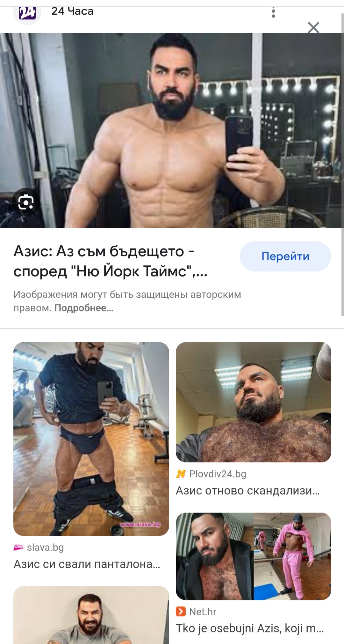Open the Подробнее copyright link

click(84, 308)
